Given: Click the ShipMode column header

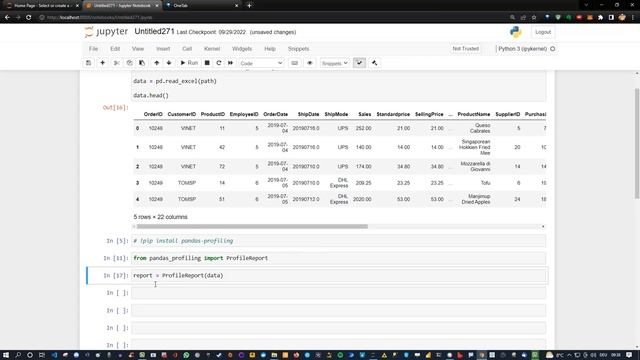Looking at the screenshot, I should point(336,114).
